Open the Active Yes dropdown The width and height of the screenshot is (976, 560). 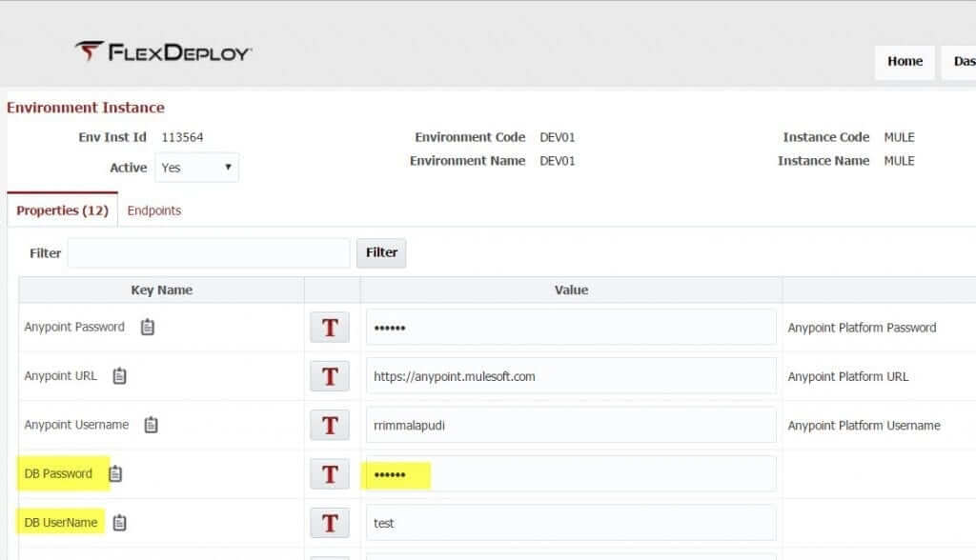pos(197,168)
